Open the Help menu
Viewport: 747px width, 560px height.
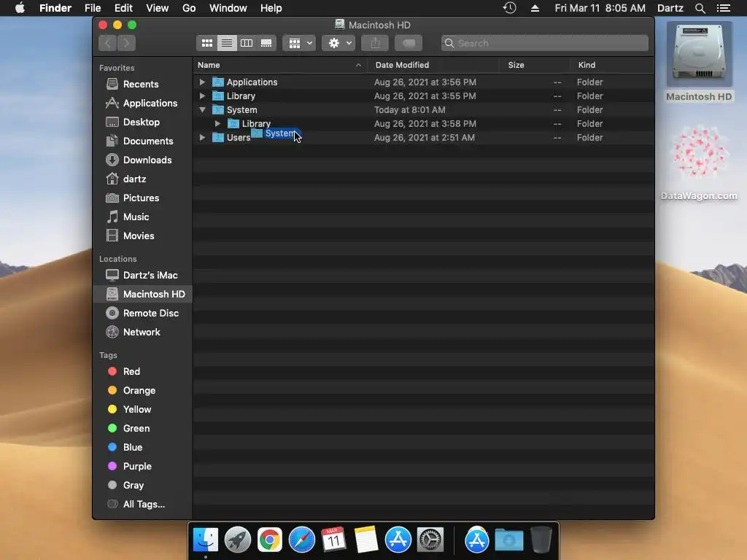click(x=271, y=8)
